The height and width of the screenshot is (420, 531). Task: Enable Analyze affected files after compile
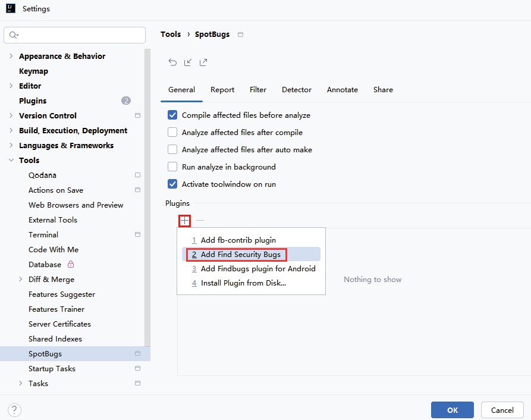coord(172,133)
